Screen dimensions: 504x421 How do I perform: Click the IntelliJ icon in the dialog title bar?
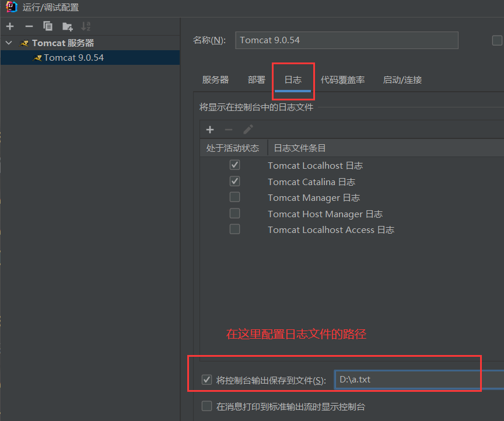(11, 7)
